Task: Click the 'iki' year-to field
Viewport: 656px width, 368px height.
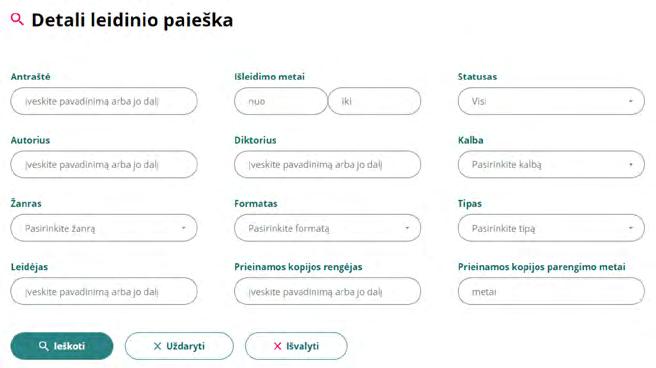Action: point(374,101)
